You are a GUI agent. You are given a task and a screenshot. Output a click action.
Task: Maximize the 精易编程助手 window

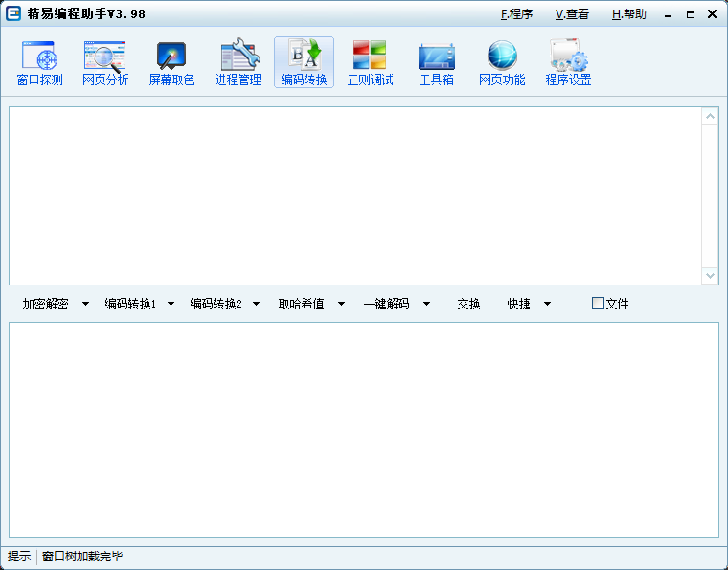point(691,15)
